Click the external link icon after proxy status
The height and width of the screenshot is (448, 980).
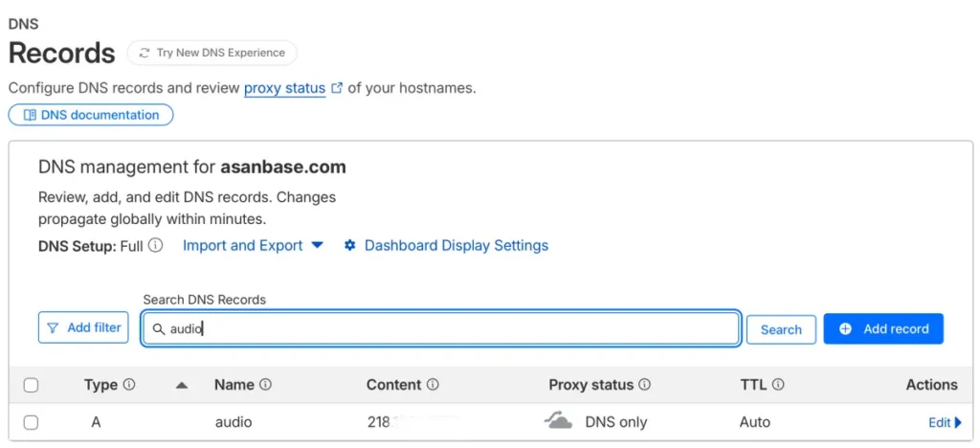tap(337, 88)
